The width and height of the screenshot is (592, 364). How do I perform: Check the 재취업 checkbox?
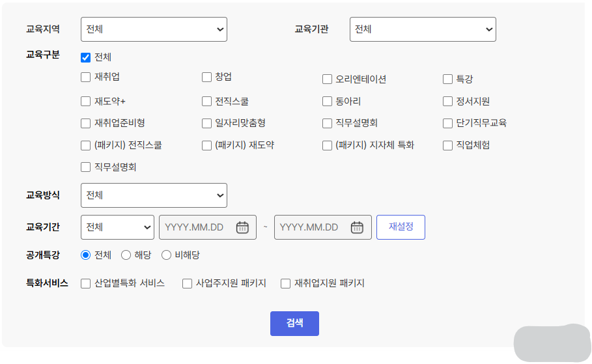(x=86, y=77)
